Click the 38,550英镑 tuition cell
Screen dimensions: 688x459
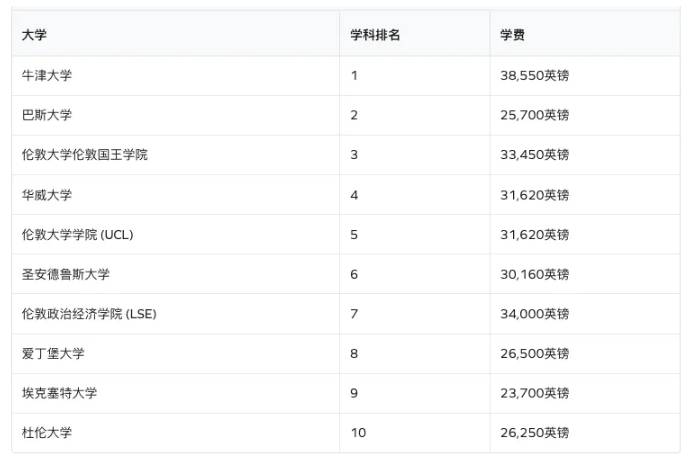pyautogui.click(x=535, y=75)
